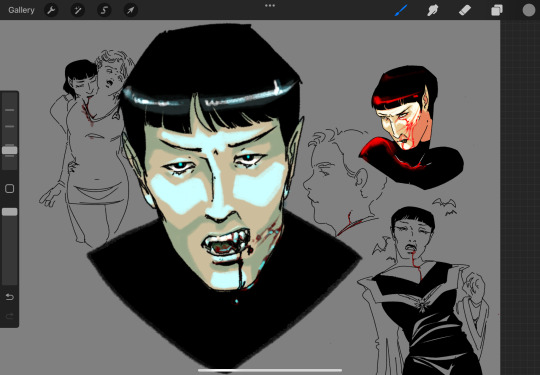
Task: Open the Layers panel
Action: point(497,10)
